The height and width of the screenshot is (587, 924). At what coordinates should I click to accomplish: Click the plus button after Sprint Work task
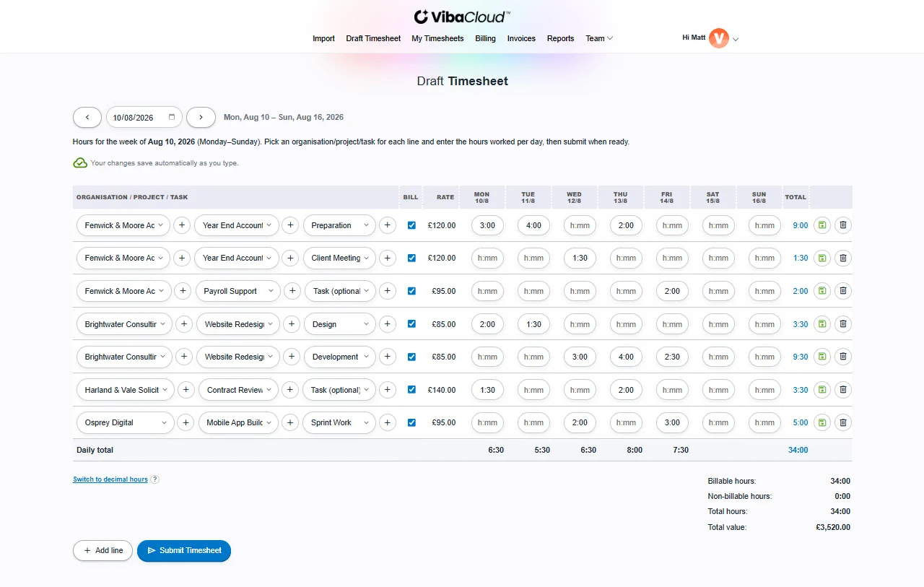click(388, 422)
